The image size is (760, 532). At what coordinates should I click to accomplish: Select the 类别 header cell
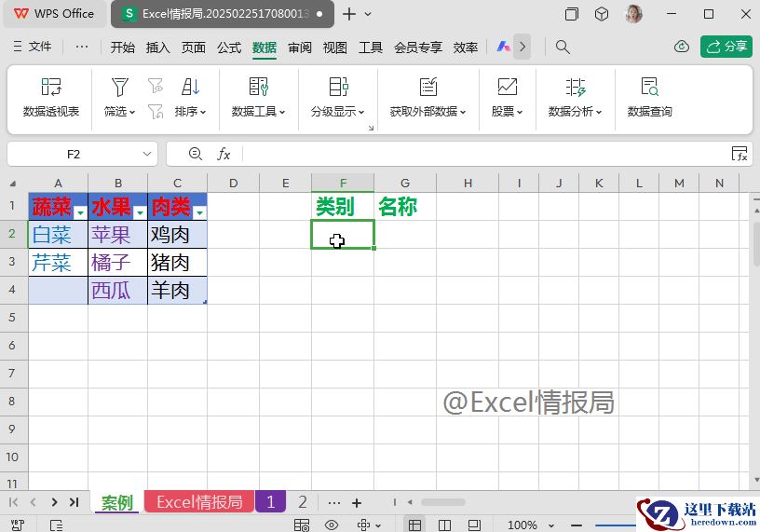click(x=343, y=207)
